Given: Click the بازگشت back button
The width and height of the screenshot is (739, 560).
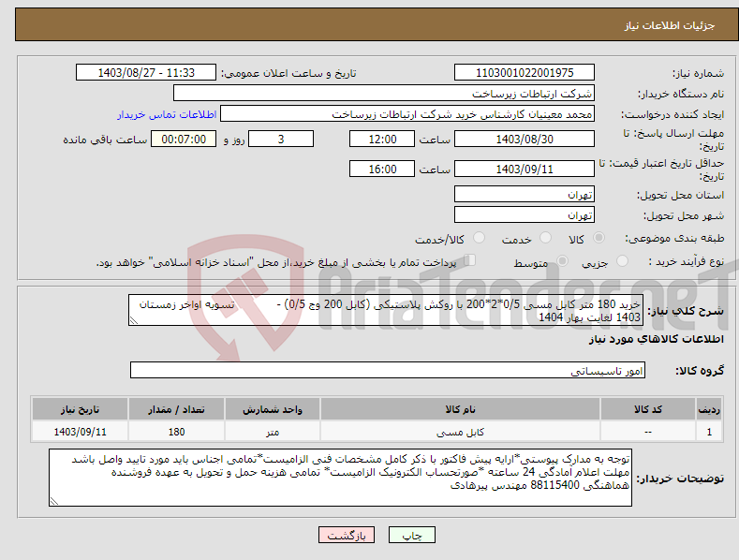Looking at the screenshot, I should coord(347,535).
